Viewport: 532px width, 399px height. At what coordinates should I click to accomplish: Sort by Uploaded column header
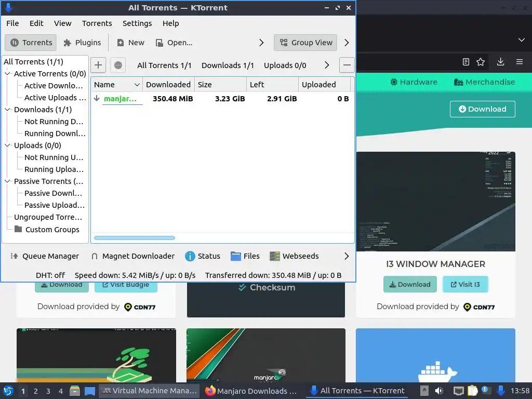pos(324,85)
